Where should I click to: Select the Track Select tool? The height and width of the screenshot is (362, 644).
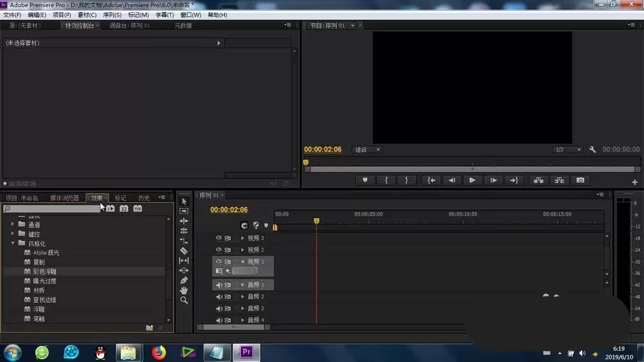point(184,211)
